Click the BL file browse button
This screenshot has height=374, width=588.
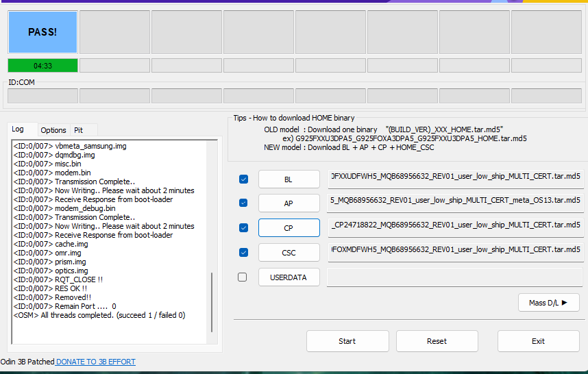tap(289, 179)
